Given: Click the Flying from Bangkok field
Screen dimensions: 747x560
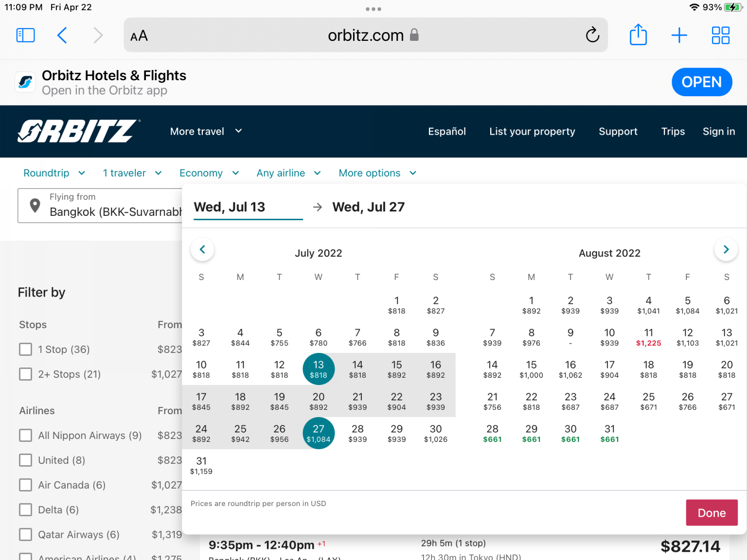Looking at the screenshot, I should (100, 206).
